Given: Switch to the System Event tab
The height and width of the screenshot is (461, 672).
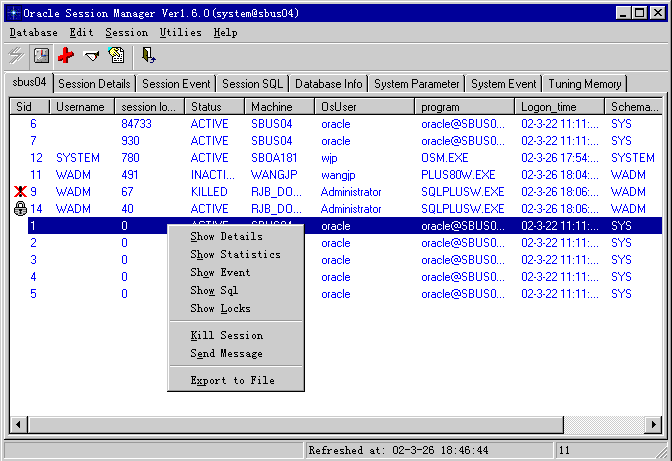Looking at the screenshot, I should click(x=504, y=84).
